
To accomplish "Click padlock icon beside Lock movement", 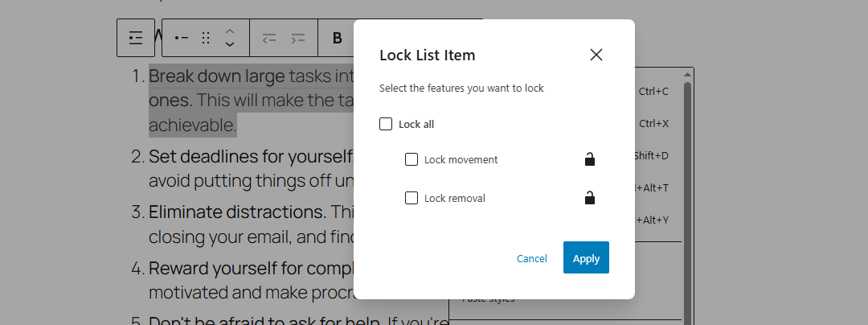I will click(x=590, y=159).
